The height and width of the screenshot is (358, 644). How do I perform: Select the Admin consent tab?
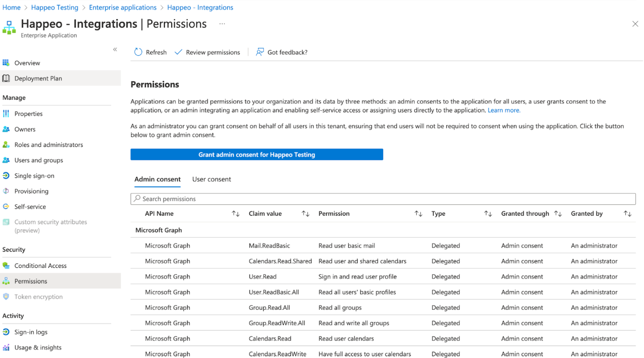coord(157,179)
